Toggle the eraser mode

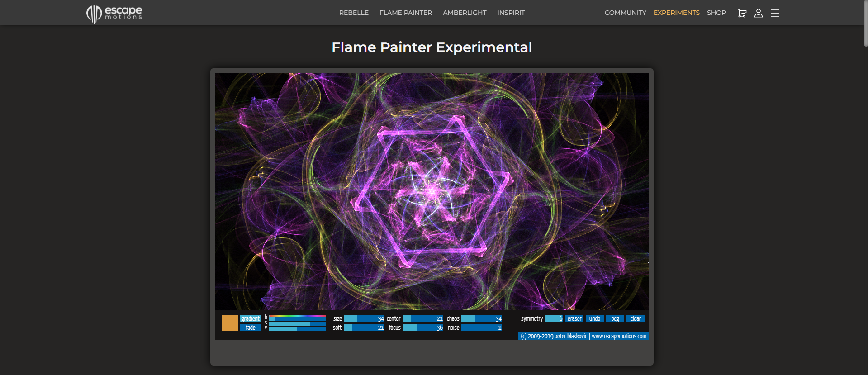[x=574, y=318]
